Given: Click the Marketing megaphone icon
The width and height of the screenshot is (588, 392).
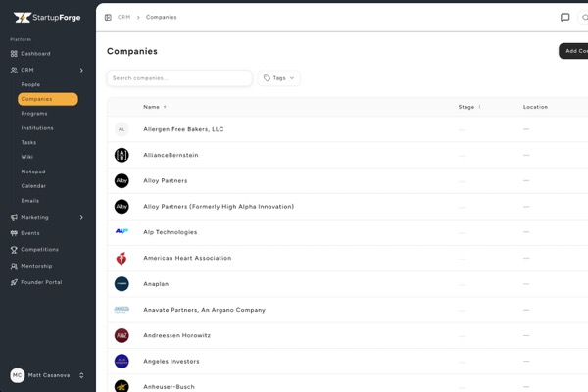Looking at the screenshot, I should coord(14,217).
